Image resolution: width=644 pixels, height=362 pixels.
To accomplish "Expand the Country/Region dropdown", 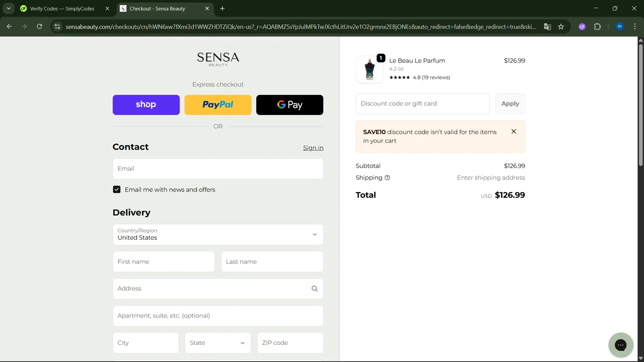I will [x=218, y=235].
